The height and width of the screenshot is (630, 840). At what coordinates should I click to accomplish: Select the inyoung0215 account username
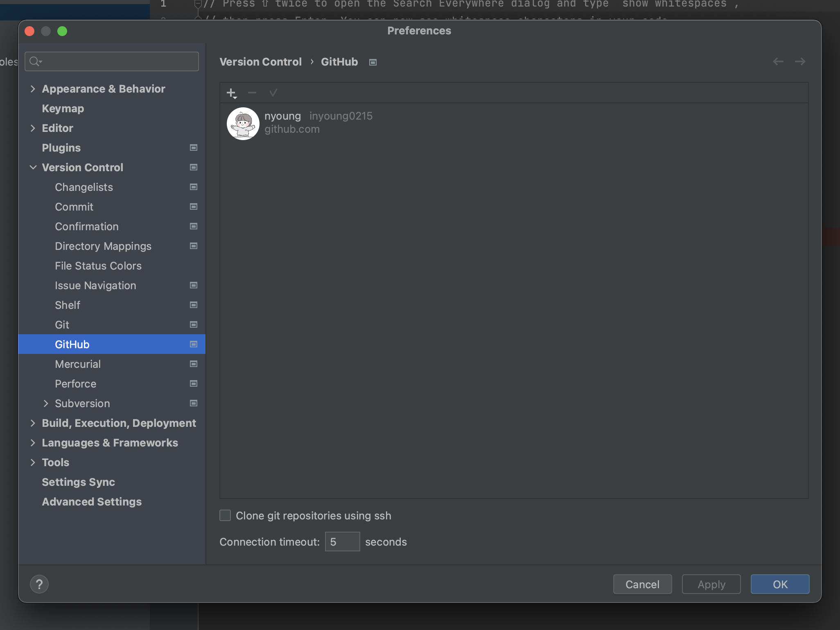click(x=341, y=116)
